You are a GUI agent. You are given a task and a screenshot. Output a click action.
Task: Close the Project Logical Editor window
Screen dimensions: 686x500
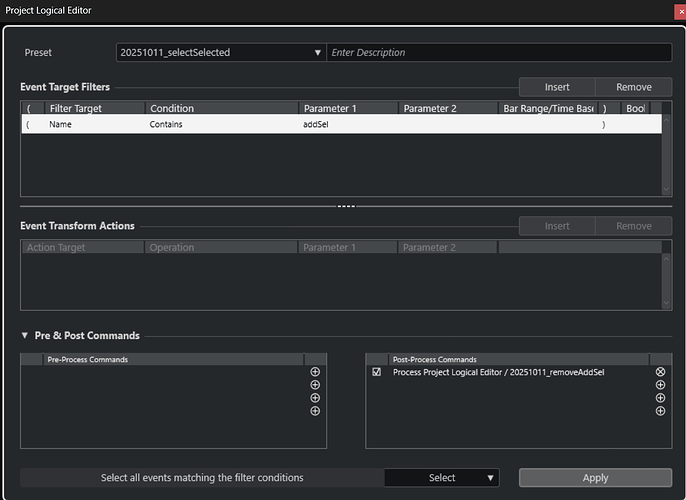tap(679, 10)
